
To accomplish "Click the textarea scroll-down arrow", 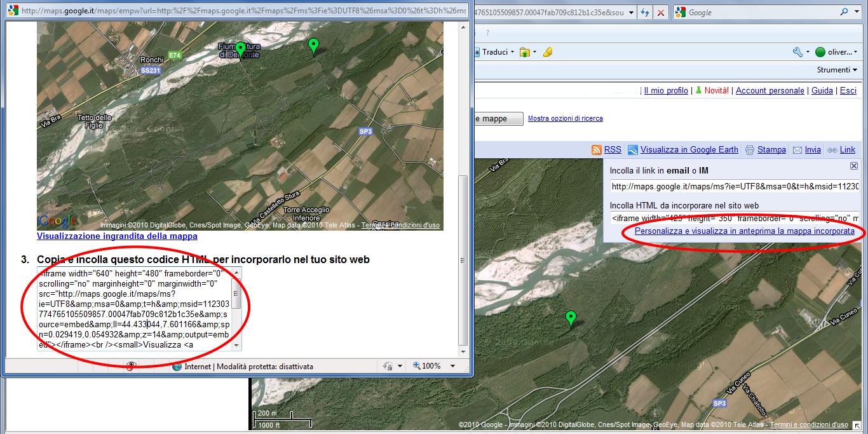I will [236, 344].
